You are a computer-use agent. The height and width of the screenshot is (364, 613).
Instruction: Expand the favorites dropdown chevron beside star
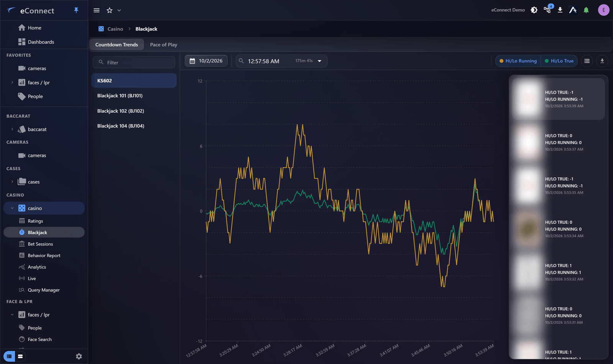(x=119, y=10)
